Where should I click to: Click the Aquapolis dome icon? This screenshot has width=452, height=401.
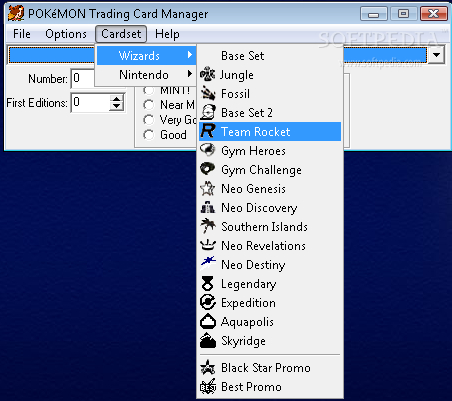click(208, 321)
